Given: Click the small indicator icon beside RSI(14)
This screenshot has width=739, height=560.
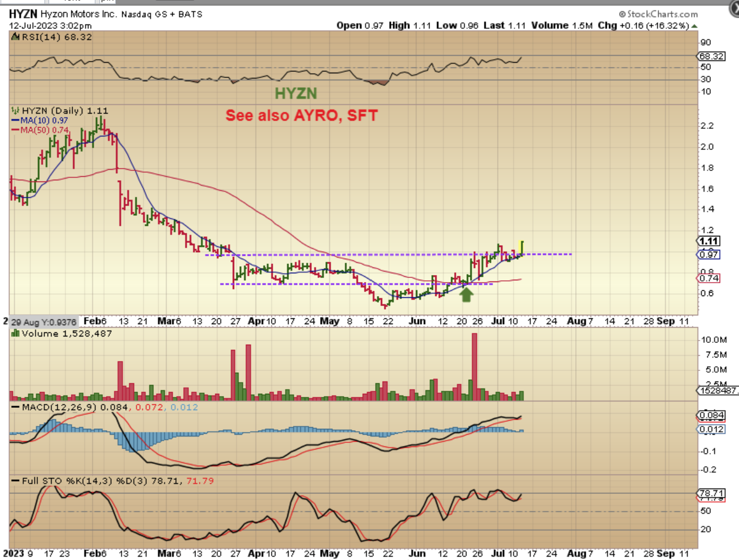Looking at the screenshot, I should [x=16, y=37].
